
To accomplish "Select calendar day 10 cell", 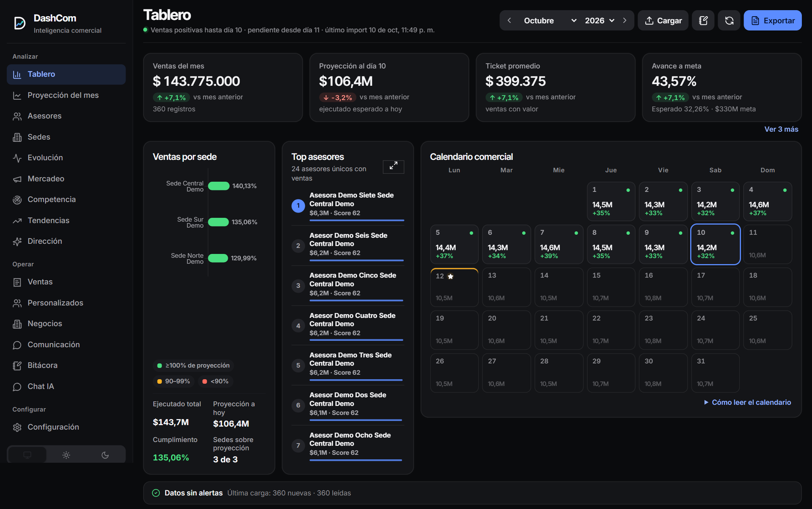I will tap(715, 245).
